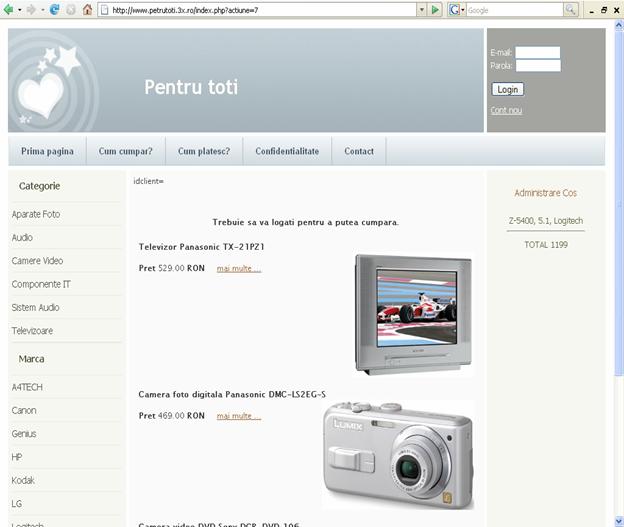Click the Stop loading icon in toolbar
Screen dimensions: 624x527
71,10
